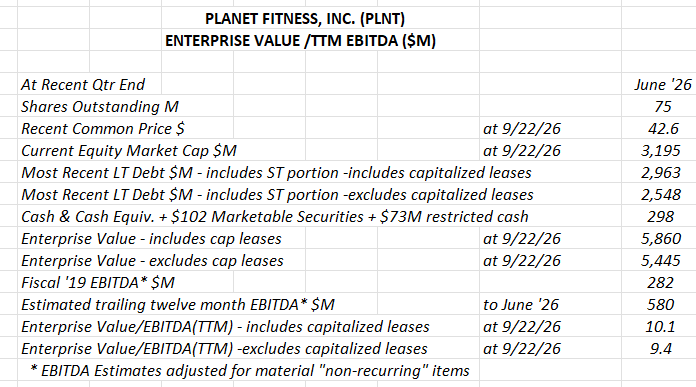696x387 pixels.
Task: Click the EBITDA Estimates footnote text
Action: click(250, 371)
